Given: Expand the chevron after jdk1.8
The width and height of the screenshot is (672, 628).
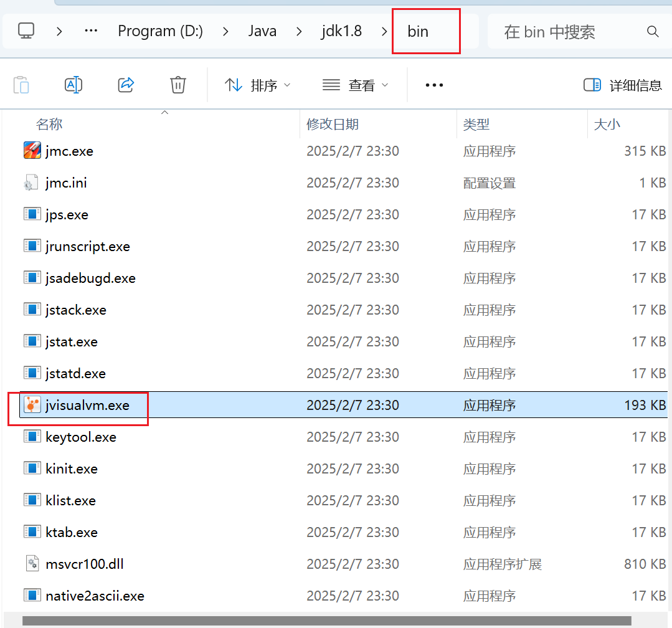Looking at the screenshot, I should pyautogui.click(x=384, y=31).
